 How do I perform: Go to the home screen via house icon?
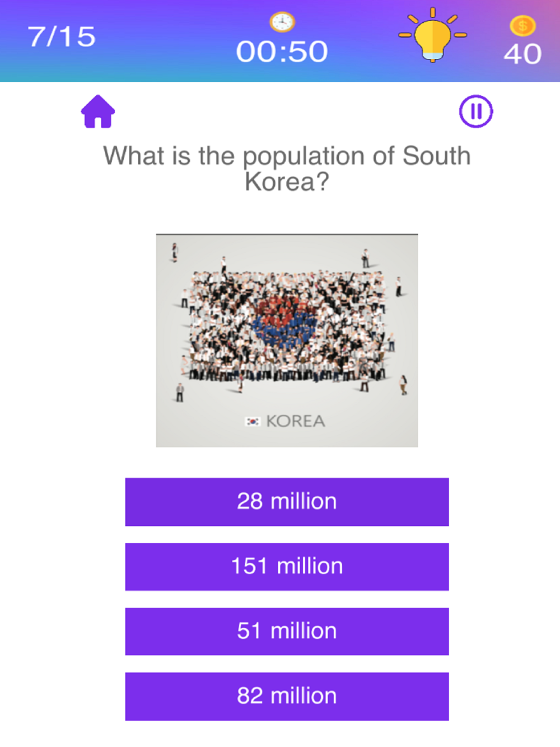point(98,111)
